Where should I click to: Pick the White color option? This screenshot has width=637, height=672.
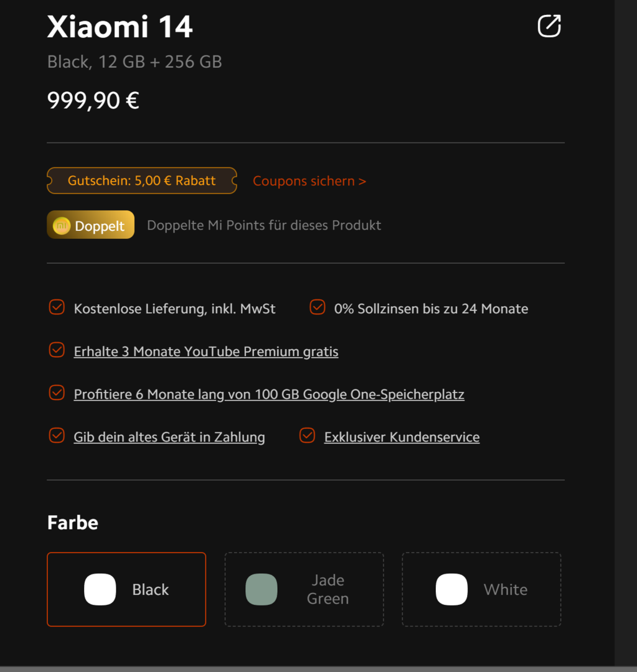(481, 589)
